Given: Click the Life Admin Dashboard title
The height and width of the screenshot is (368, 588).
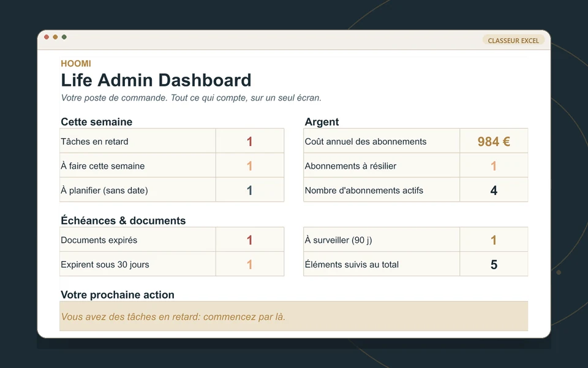Looking at the screenshot, I should [x=156, y=80].
